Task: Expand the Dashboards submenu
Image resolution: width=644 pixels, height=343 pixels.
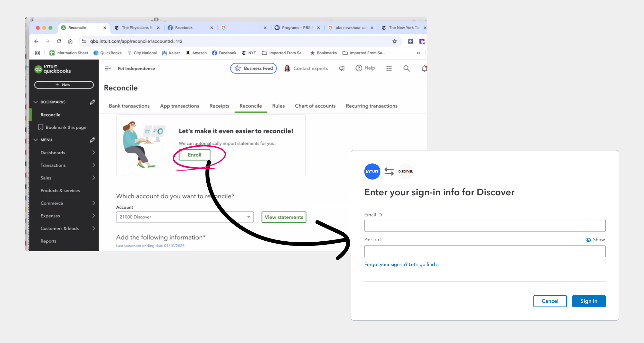Action: (94, 153)
